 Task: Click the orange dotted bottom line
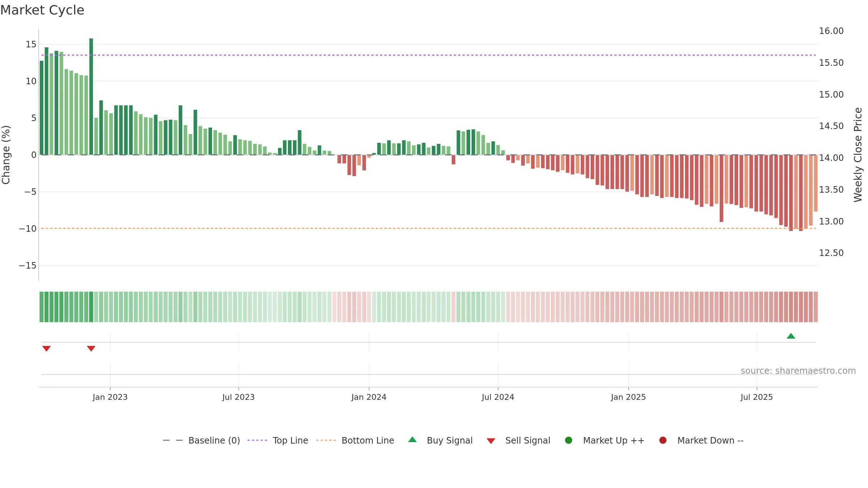(x=429, y=228)
